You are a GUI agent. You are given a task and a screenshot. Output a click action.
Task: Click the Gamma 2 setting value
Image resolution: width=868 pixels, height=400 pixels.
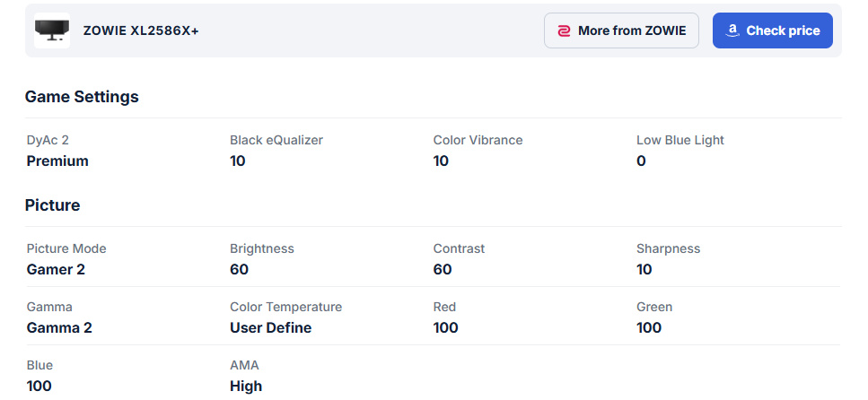coord(59,328)
